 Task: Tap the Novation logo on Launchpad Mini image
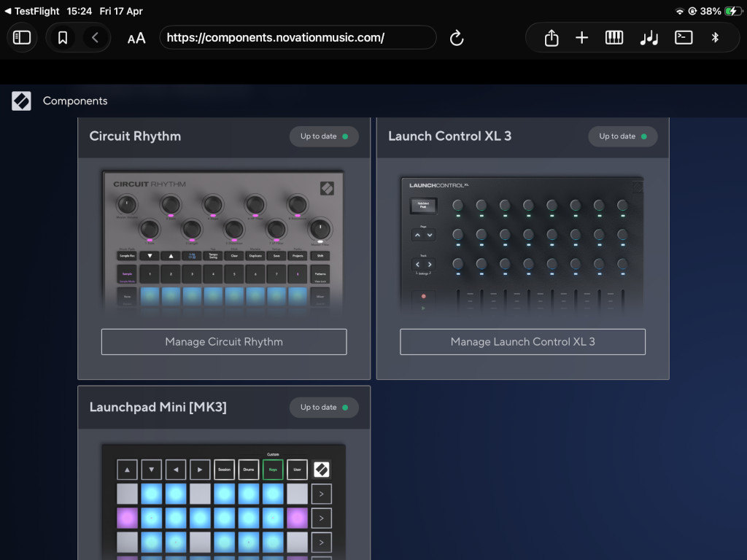pos(322,470)
